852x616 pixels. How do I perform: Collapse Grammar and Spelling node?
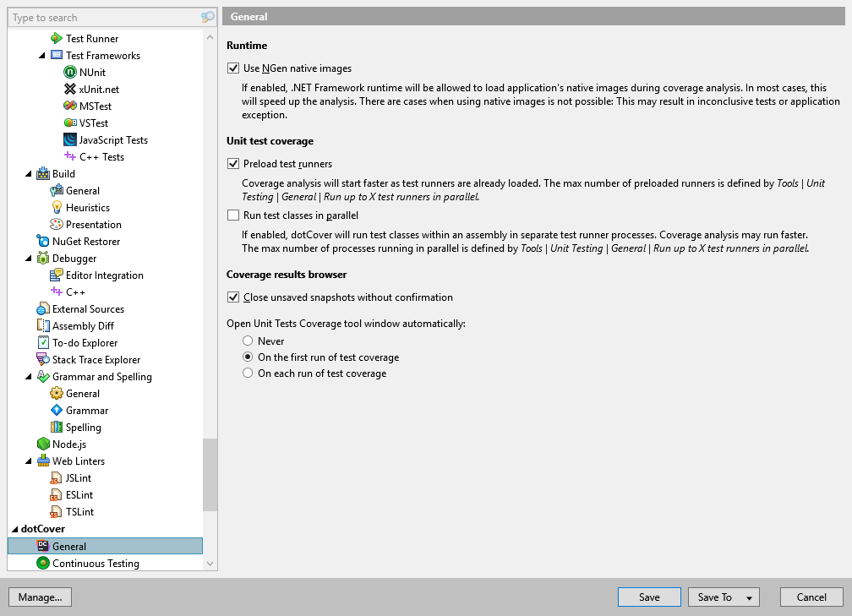28,377
